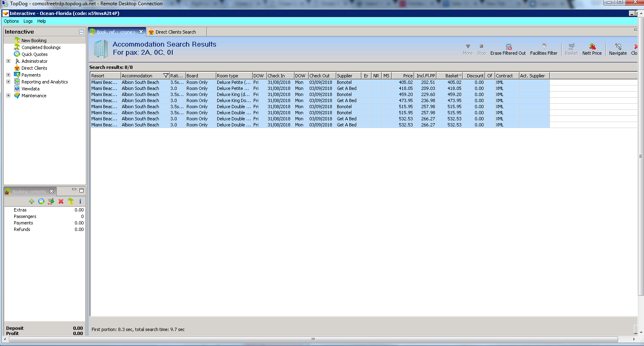Click the Erase Filtered Out toolbar button

click(x=508, y=49)
